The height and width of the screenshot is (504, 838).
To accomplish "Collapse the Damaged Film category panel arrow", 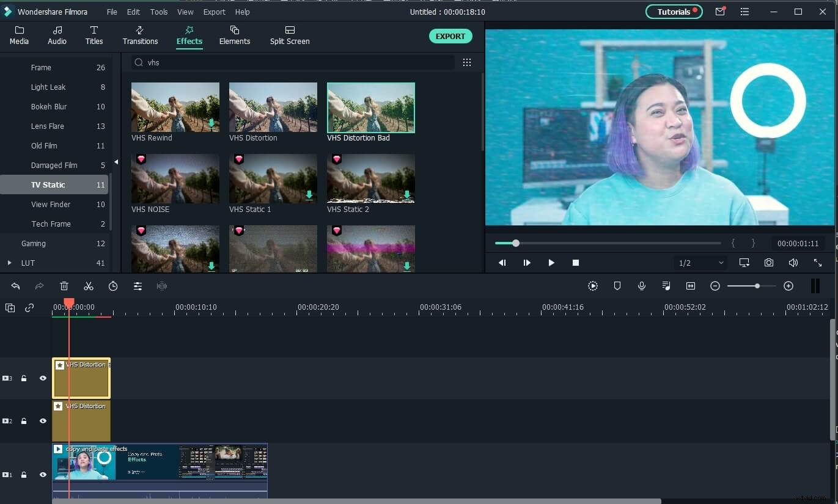I will pos(116,163).
